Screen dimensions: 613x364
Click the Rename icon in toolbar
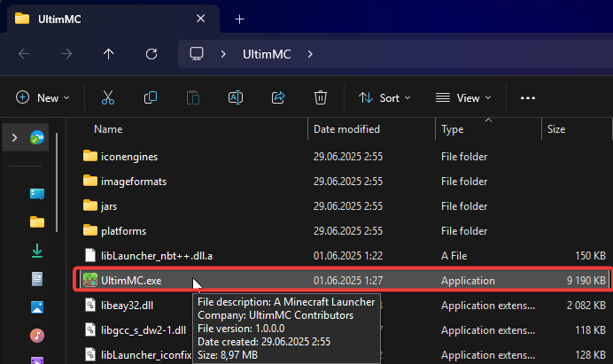(236, 97)
